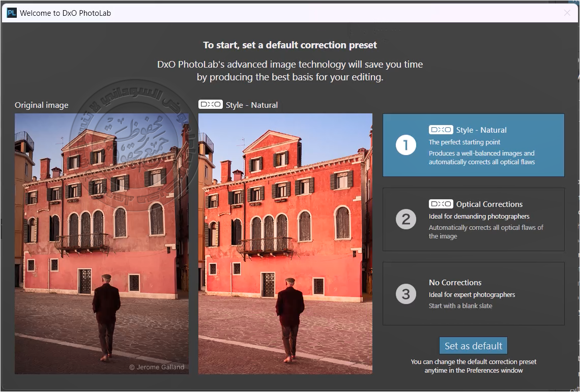Click the Original image preview thumbnail

pos(102,244)
